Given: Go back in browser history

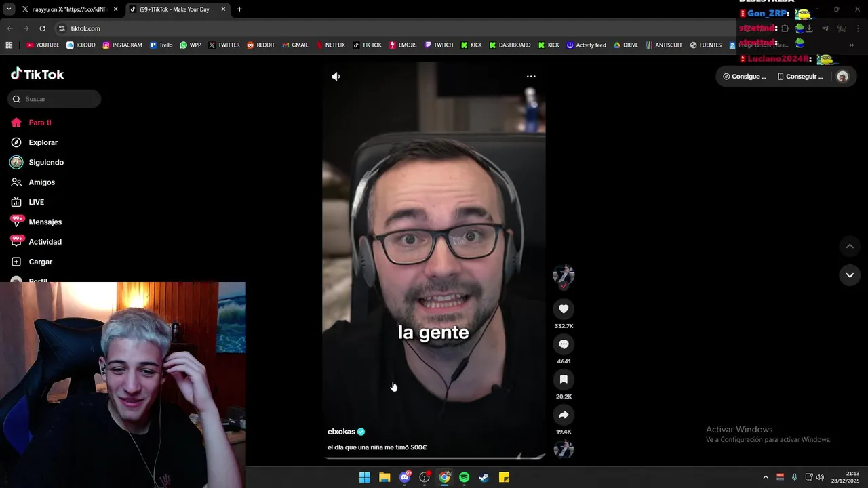Looking at the screenshot, I should point(9,28).
